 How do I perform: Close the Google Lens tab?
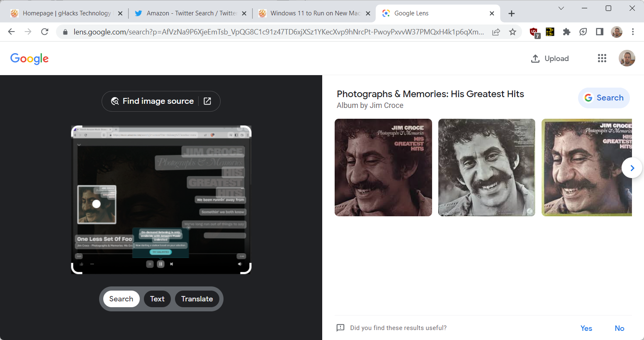(x=492, y=13)
